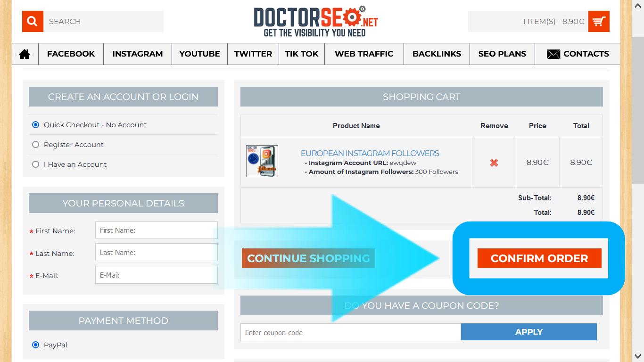Image resolution: width=644 pixels, height=362 pixels.
Task: Click the Confirm Order button
Action: (x=539, y=258)
